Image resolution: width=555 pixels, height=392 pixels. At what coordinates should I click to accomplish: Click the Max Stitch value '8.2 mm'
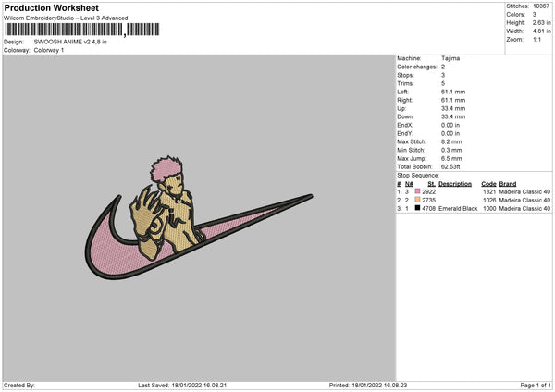point(451,141)
